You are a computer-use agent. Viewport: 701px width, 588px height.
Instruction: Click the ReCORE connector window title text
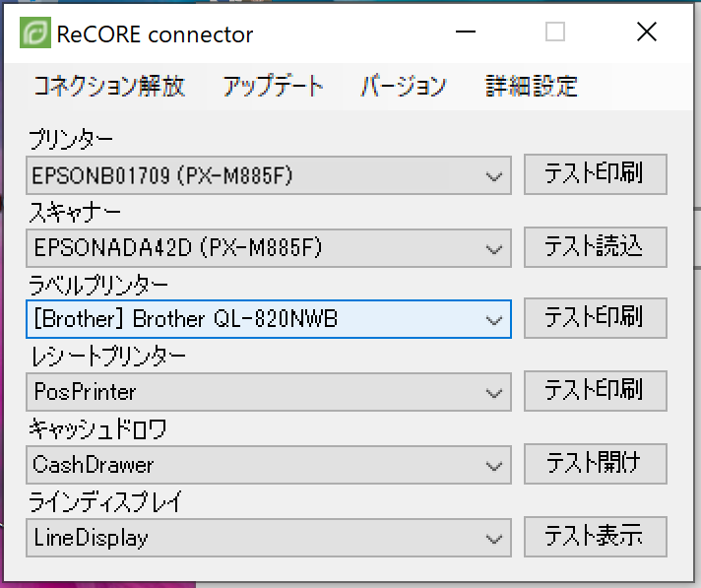155,34
